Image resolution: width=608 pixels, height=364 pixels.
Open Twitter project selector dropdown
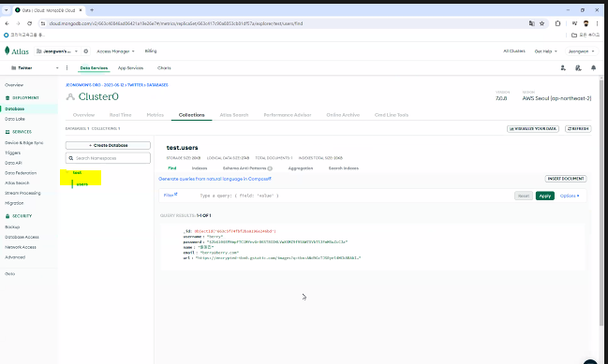[x=35, y=67]
